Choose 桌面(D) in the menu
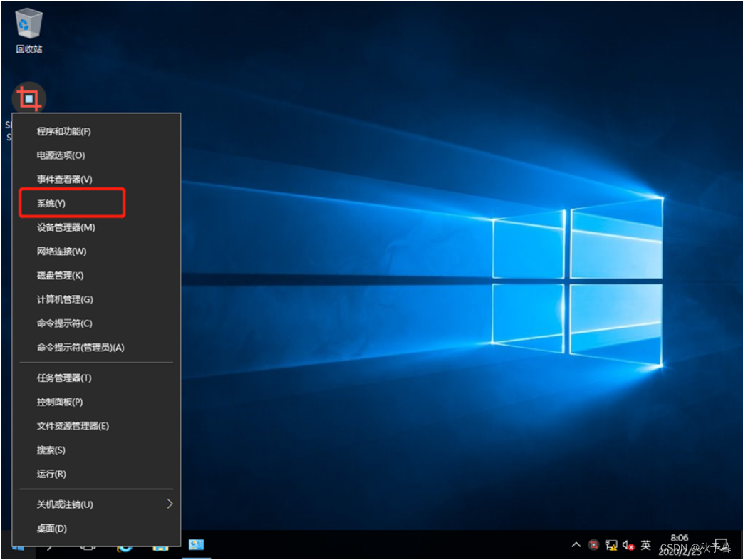The height and width of the screenshot is (560, 743). point(96,528)
